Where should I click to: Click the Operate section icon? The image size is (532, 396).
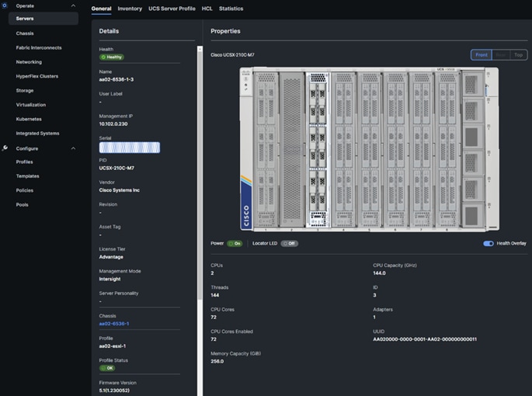pos(5,5)
